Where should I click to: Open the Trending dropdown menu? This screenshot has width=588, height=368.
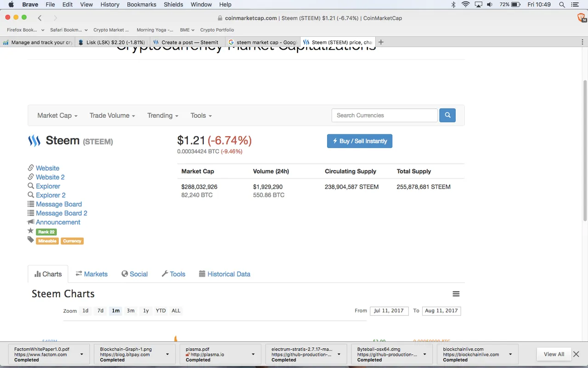tap(163, 115)
